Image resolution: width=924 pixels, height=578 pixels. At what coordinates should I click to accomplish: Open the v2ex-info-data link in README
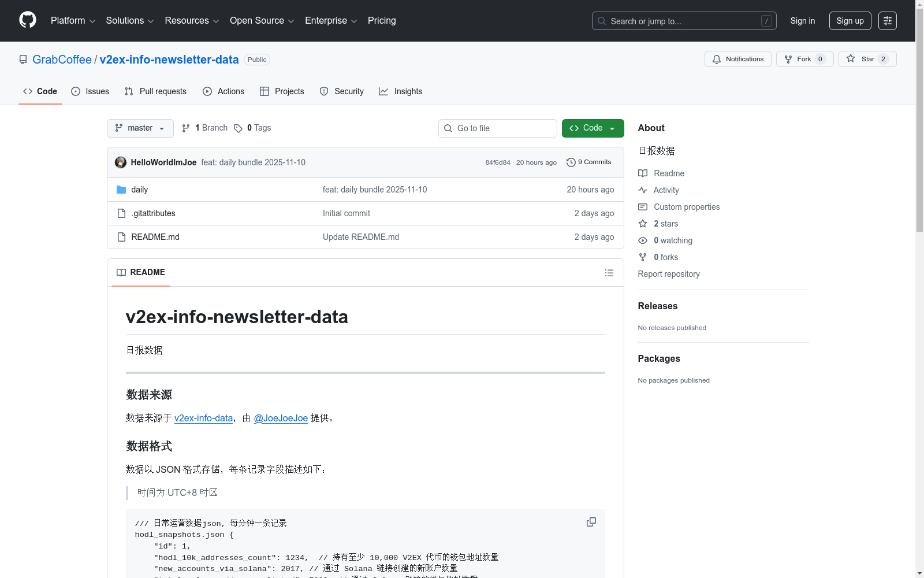(203, 418)
